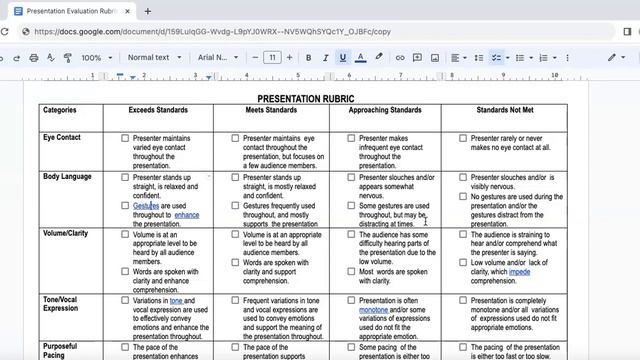Screen dimensions: 640x360
Task: Check 'Gestures frequently used throughout' checkbox
Action: pos(235,205)
